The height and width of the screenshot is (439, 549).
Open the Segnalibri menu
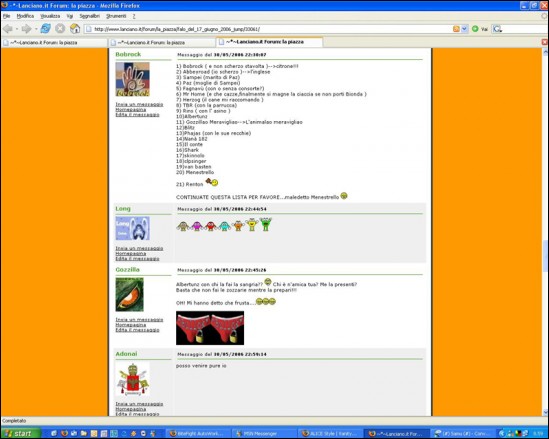click(89, 16)
